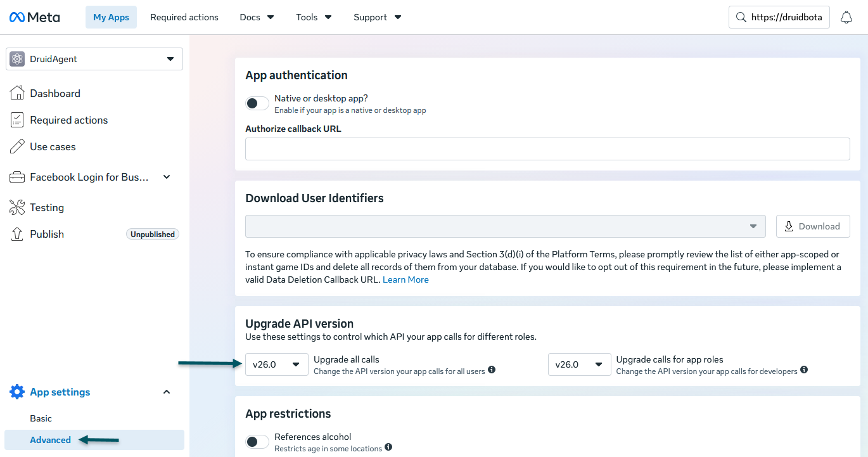Click the Download button

813,226
